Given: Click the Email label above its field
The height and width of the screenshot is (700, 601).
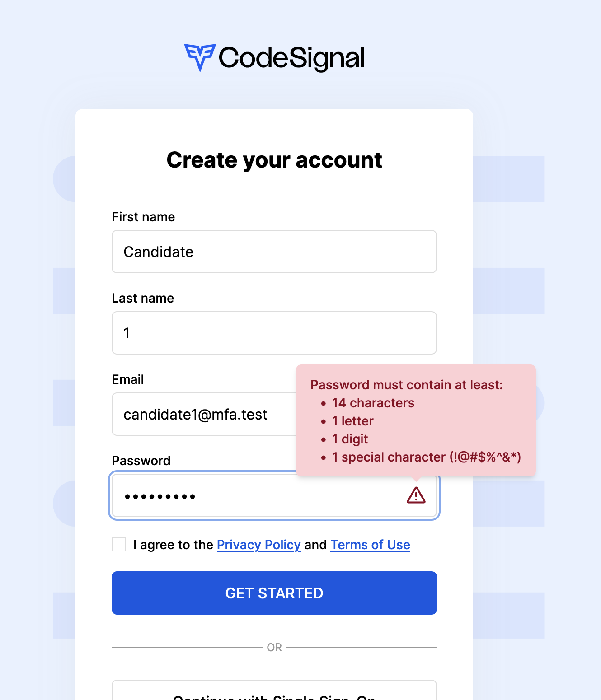Looking at the screenshot, I should 128,379.
